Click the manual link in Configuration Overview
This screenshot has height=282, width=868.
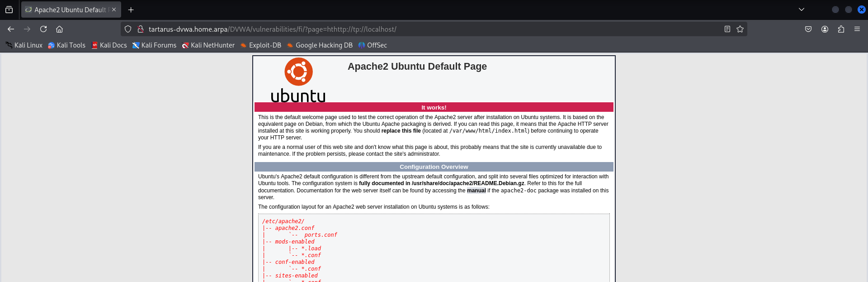(476, 191)
